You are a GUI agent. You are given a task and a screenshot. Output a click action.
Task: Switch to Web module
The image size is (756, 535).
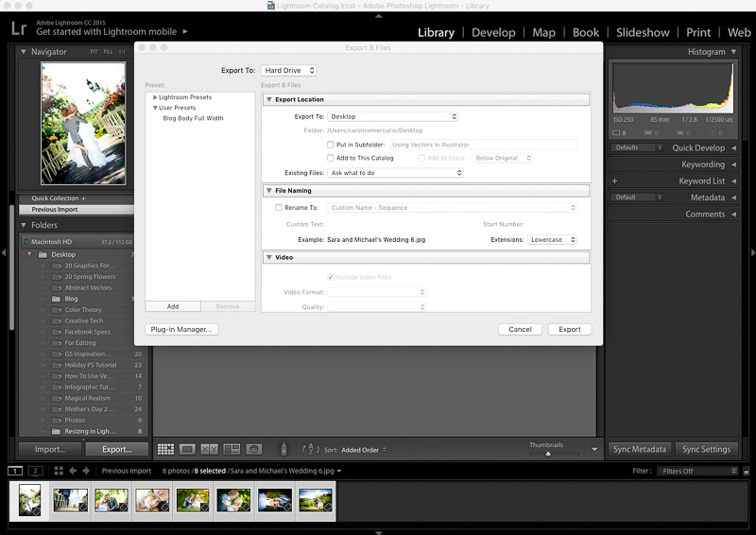coord(739,32)
